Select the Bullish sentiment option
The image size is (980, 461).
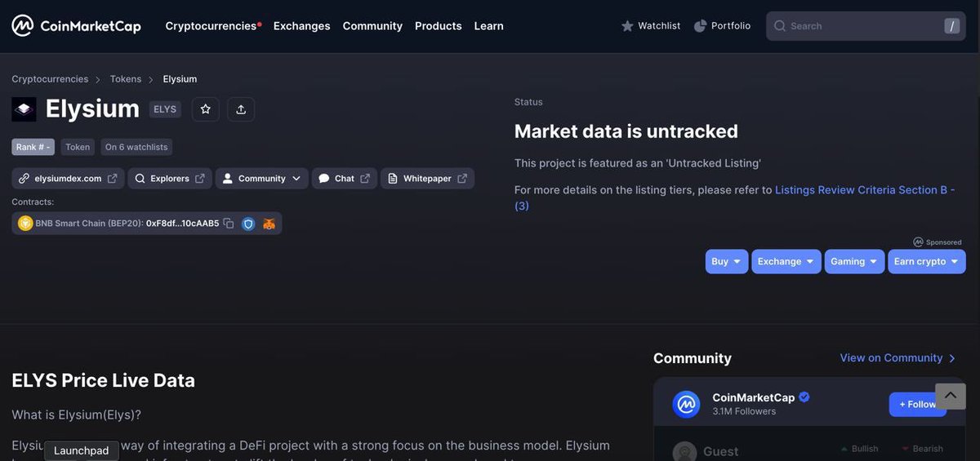pos(859,449)
